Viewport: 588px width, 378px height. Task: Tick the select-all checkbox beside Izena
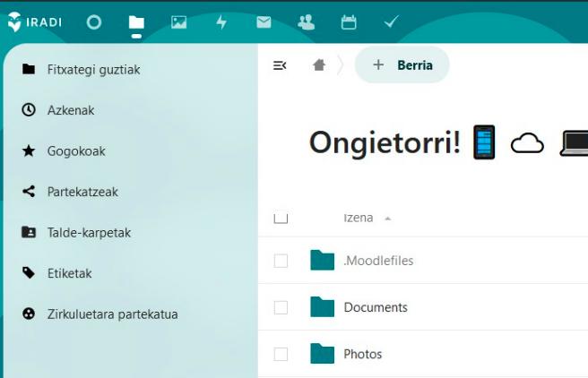pyautogui.click(x=281, y=218)
